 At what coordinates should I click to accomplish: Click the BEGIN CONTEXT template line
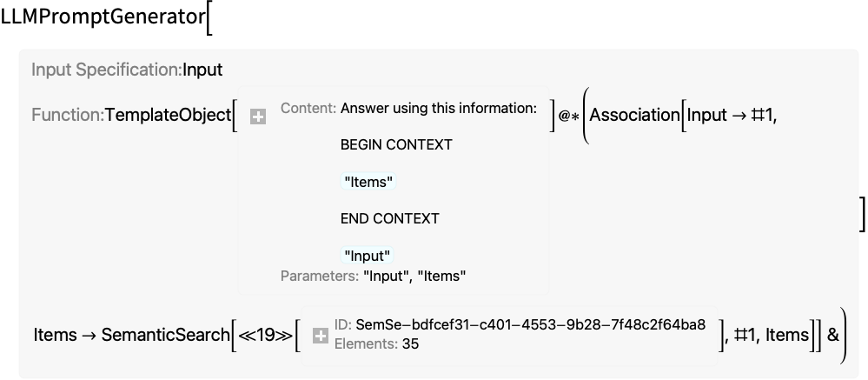coord(396,144)
